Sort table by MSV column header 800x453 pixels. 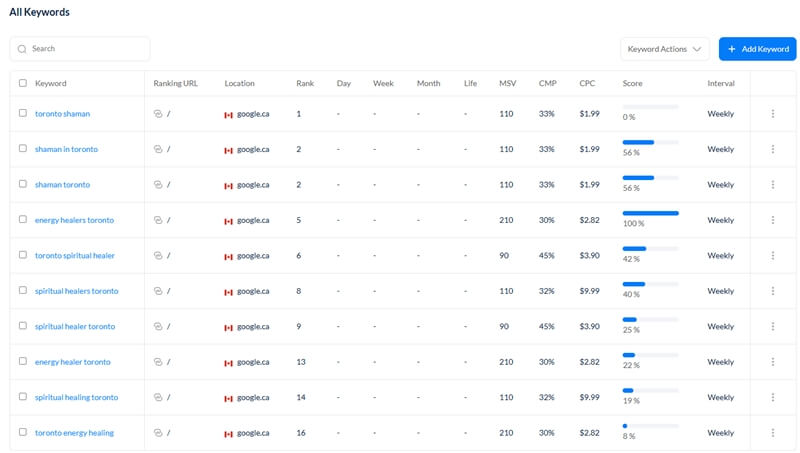point(507,83)
